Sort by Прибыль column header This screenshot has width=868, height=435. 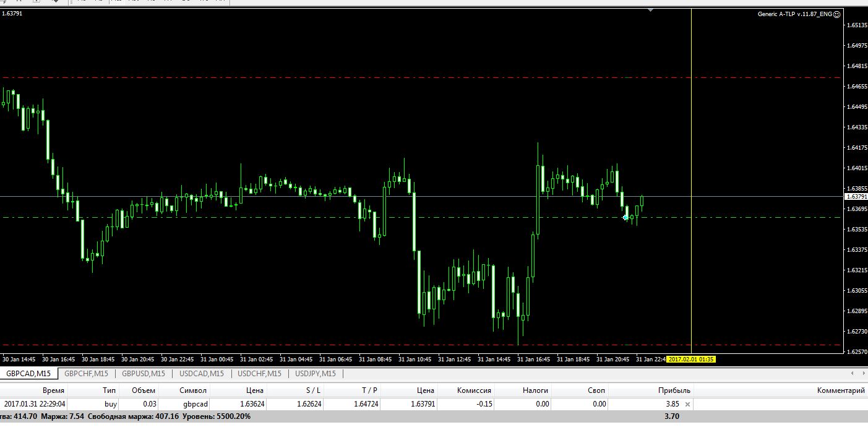tap(674, 390)
